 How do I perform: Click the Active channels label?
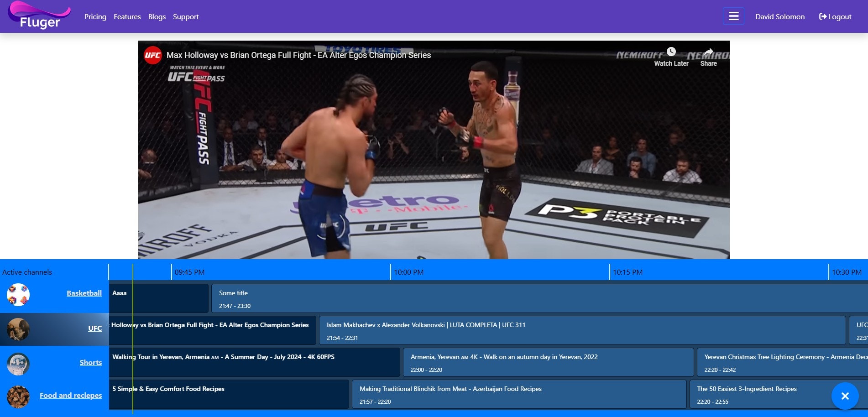point(27,272)
